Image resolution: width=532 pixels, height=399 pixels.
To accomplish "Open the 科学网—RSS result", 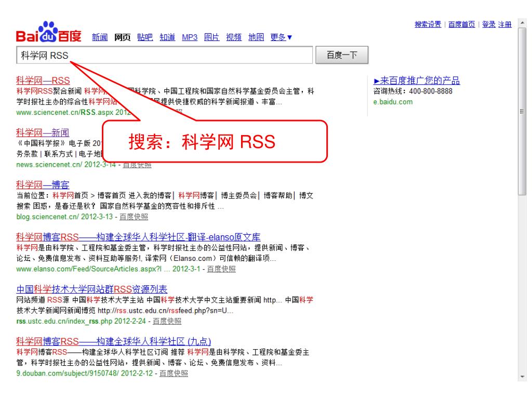I will click(43, 81).
